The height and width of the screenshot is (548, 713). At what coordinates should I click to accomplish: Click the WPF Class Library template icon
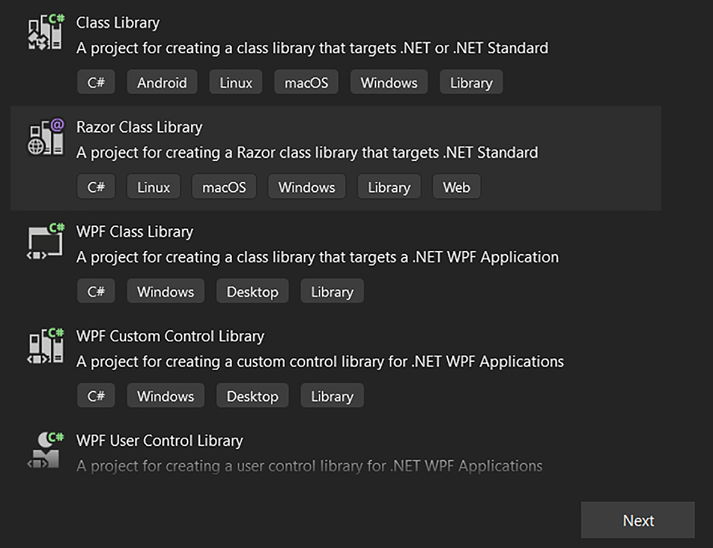tap(46, 241)
